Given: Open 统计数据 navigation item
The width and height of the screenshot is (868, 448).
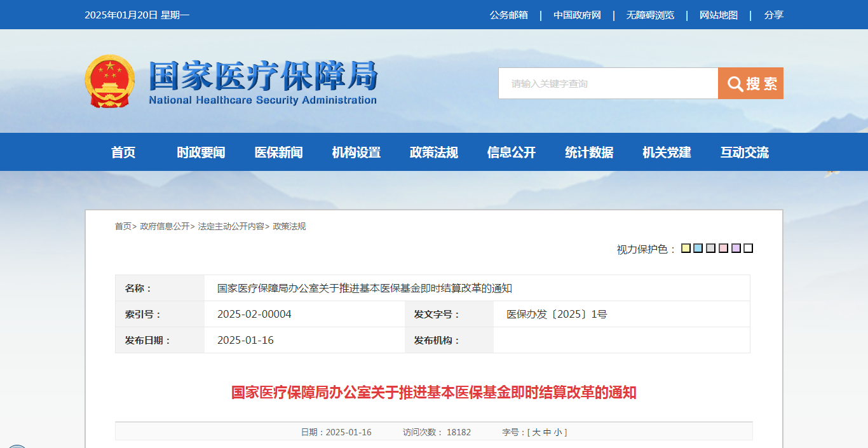Looking at the screenshot, I should point(589,153).
